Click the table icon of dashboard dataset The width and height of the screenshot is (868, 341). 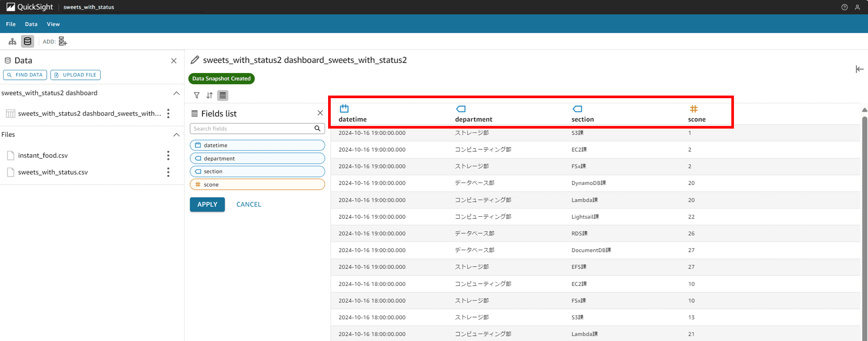pos(10,113)
